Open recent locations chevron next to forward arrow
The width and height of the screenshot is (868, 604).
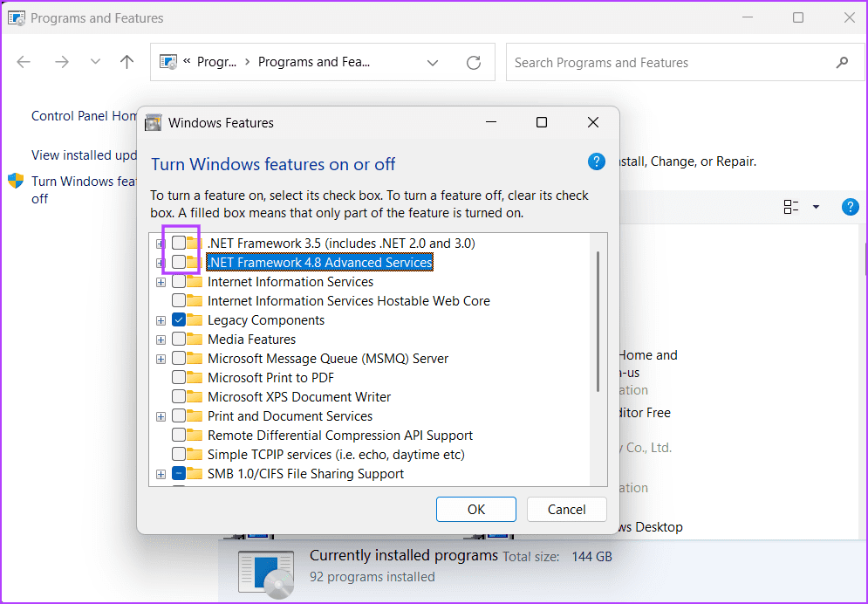[x=95, y=61]
